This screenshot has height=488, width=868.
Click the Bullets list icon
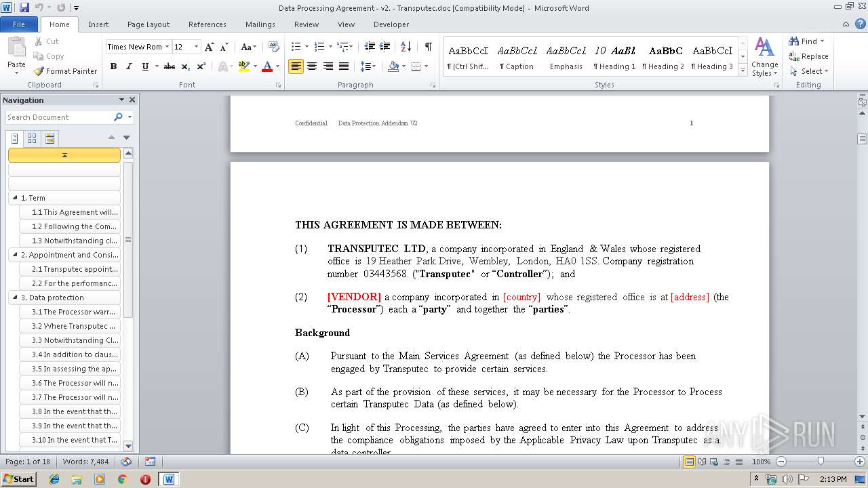pyautogui.click(x=296, y=47)
